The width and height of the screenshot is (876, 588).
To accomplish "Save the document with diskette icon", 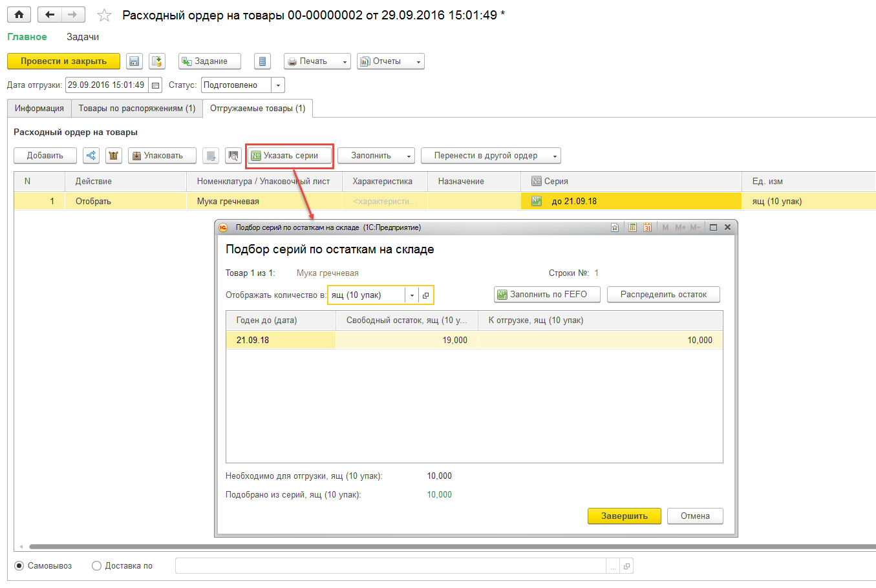I will click(134, 61).
